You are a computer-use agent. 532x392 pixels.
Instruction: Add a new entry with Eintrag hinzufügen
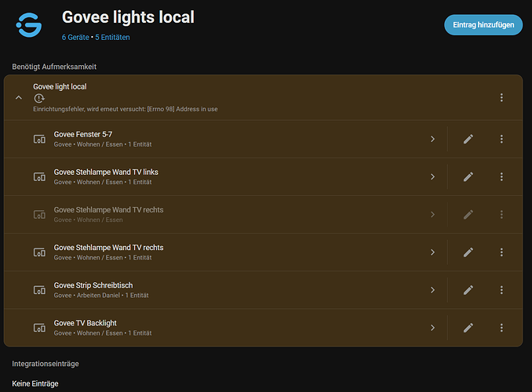483,25
